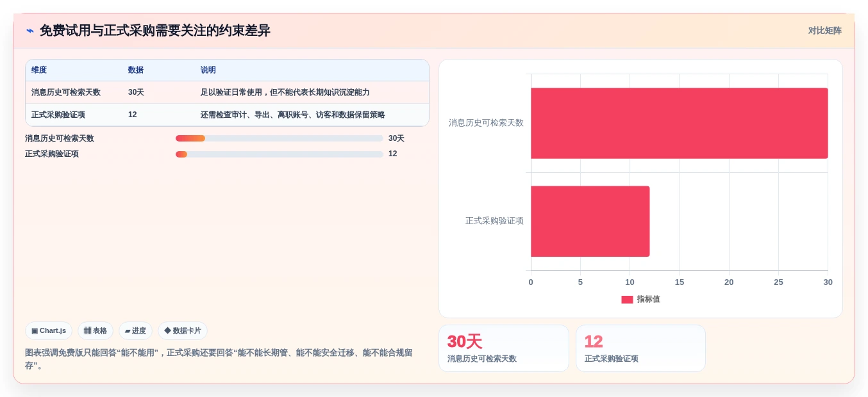The height and width of the screenshot is (397, 868).
Task: Click table cell 消息历史可检索天数
Action: click(x=66, y=92)
